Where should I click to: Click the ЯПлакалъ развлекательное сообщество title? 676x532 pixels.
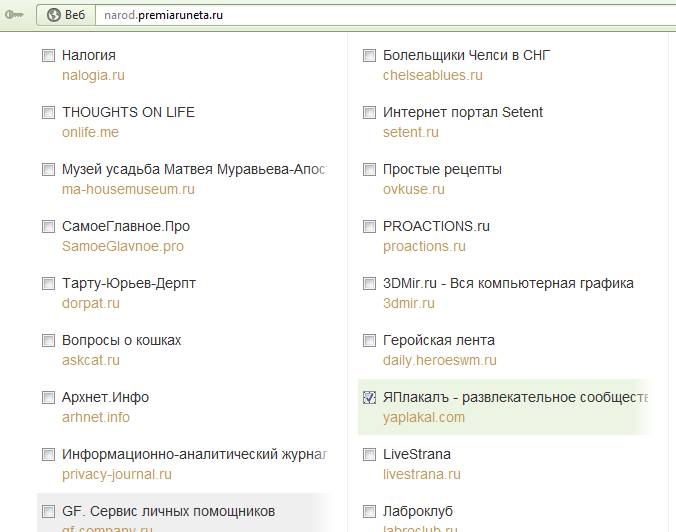(x=516, y=397)
